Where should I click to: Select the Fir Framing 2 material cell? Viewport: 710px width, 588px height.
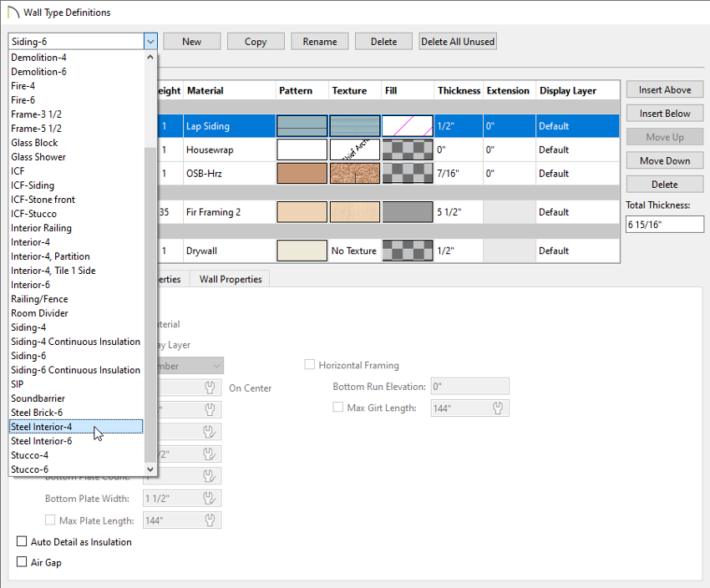pos(230,212)
